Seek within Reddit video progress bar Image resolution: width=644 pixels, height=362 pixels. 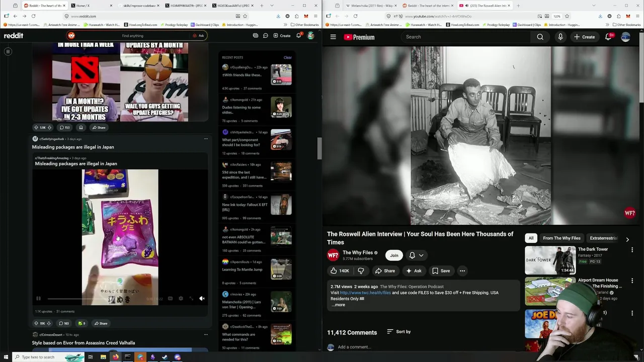click(x=96, y=299)
